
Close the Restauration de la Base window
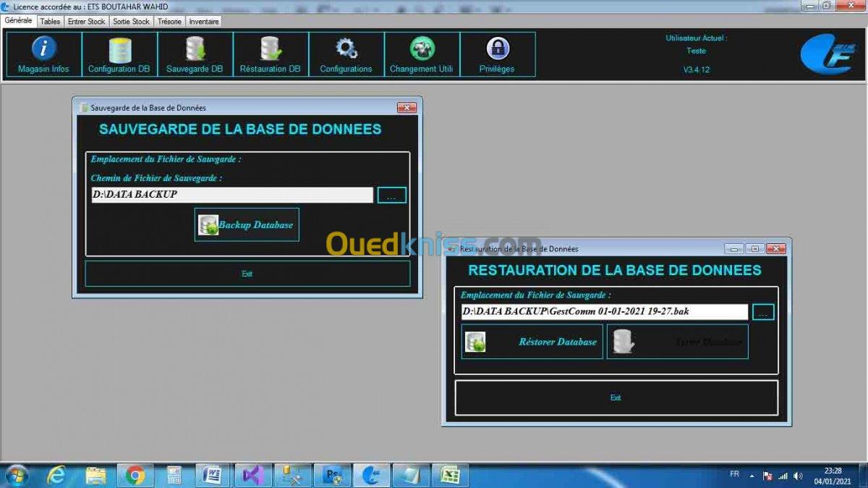point(775,248)
